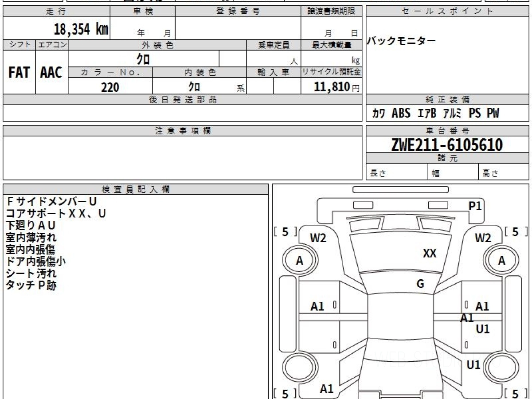Viewport: 532px width, 399px height.
Task: Click the 幅 dimension cell
Action: pos(453,172)
